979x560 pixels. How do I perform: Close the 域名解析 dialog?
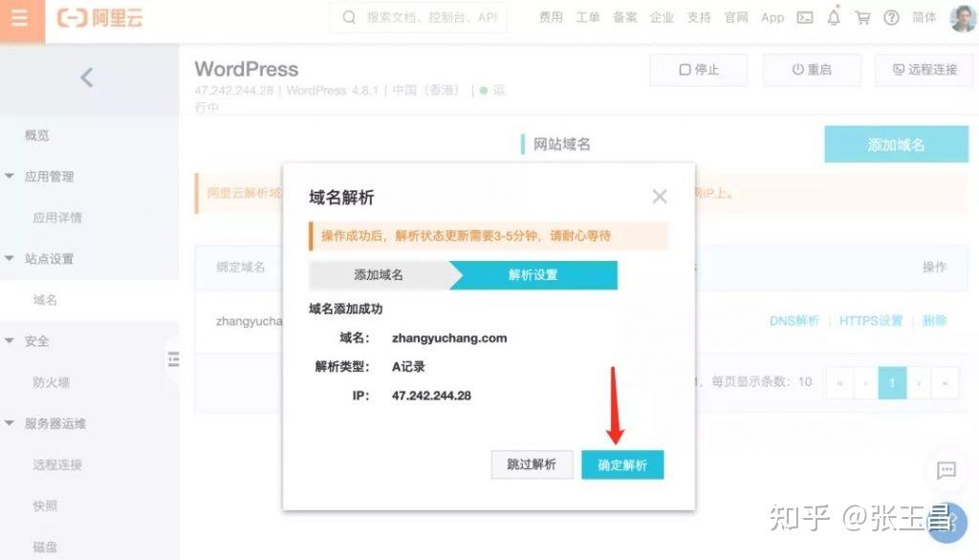coord(660,197)
